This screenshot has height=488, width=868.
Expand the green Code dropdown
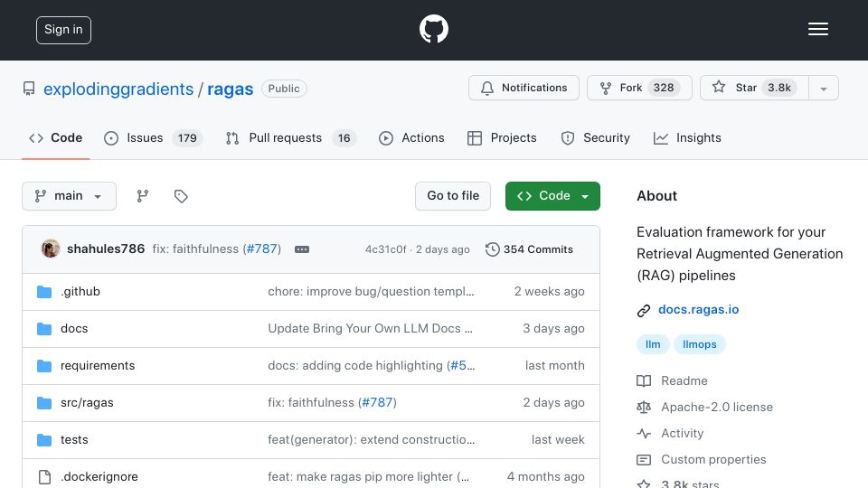552,196
